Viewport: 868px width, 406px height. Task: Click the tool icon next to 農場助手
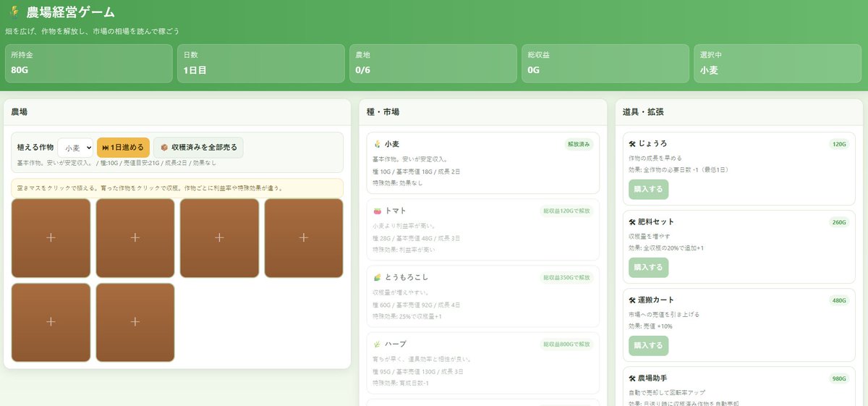tap(632, 378)
